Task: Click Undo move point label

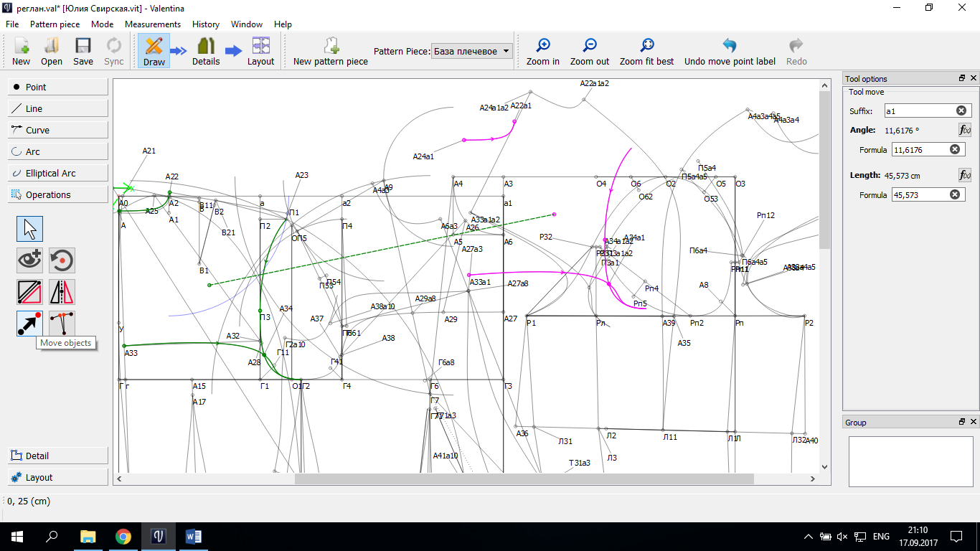Action: pos(729,52)
